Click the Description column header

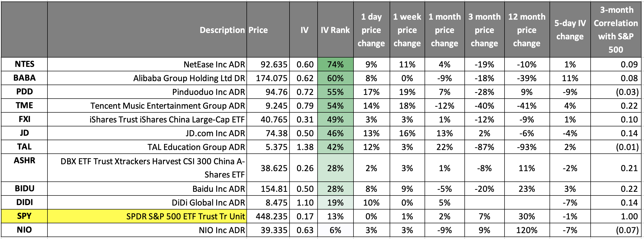(222, 30)
